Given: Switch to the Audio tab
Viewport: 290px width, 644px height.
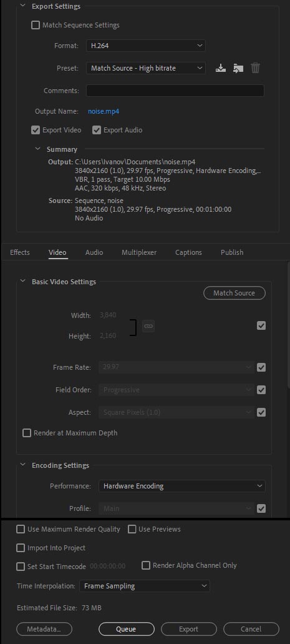Looking at the screenshot, I should (94, 252).
